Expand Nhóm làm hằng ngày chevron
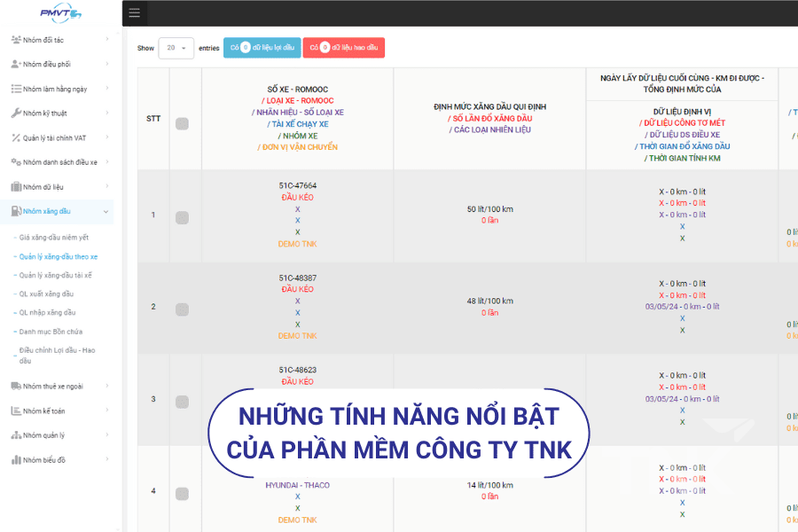Viewport: 798px width, 532px height. click(107, 88)
